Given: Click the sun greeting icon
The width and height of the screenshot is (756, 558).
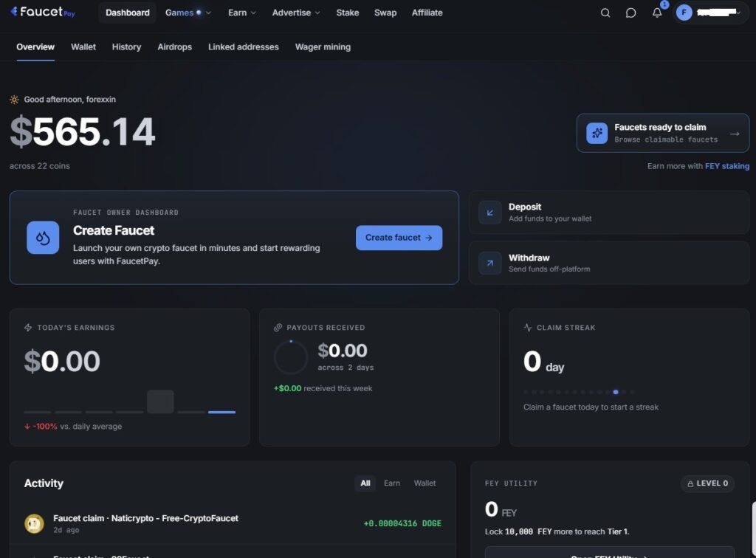Looking at the screenshot, I should pos(14,100).
